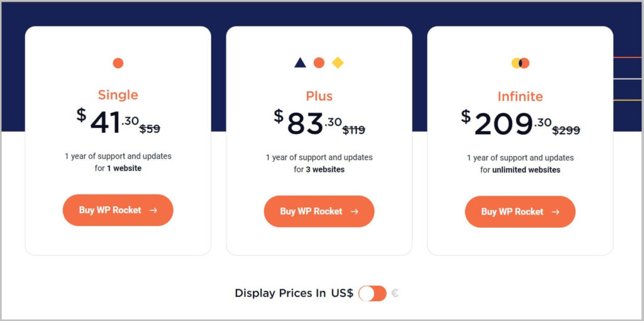
Task: Select the euro symbol currency option
Action: (x=395, y=293)
